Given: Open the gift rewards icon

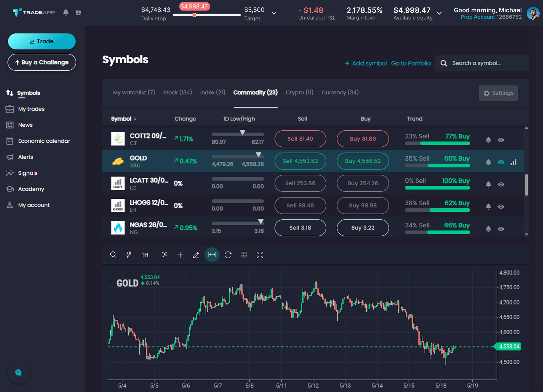Looking at the screenshot, I should tap(78, 12).
